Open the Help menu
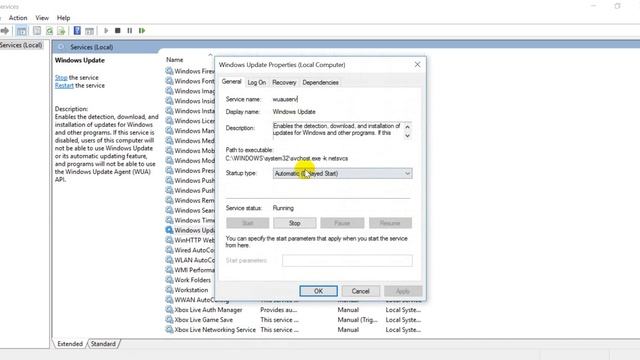 pyautogui.click(x=63, y=18)
